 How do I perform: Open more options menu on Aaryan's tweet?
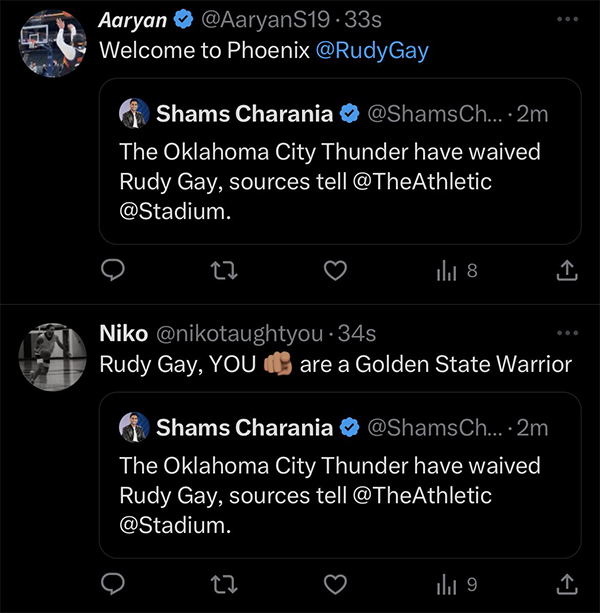[x=566, y=20]
